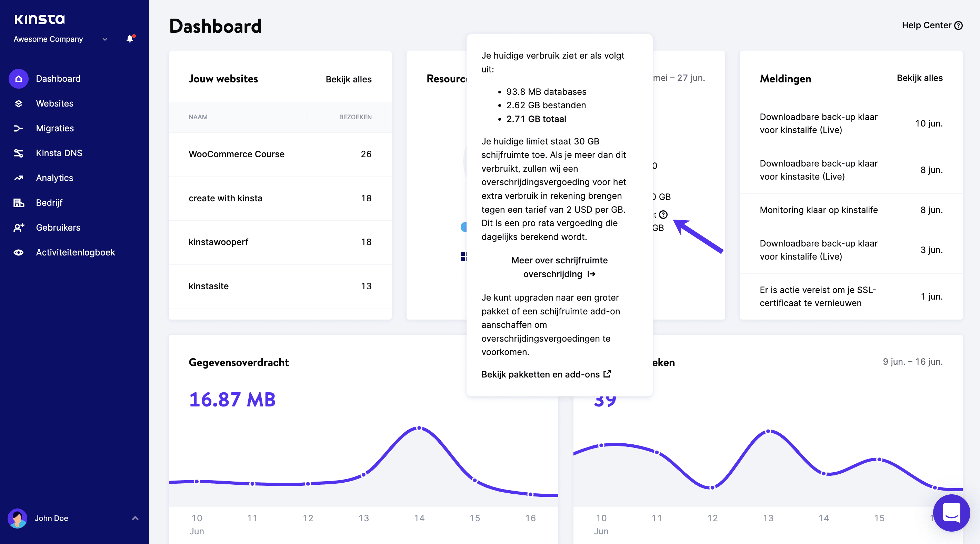
Task: Click the 13 Jun point on visits chart
Action: [x=768, y=431]
